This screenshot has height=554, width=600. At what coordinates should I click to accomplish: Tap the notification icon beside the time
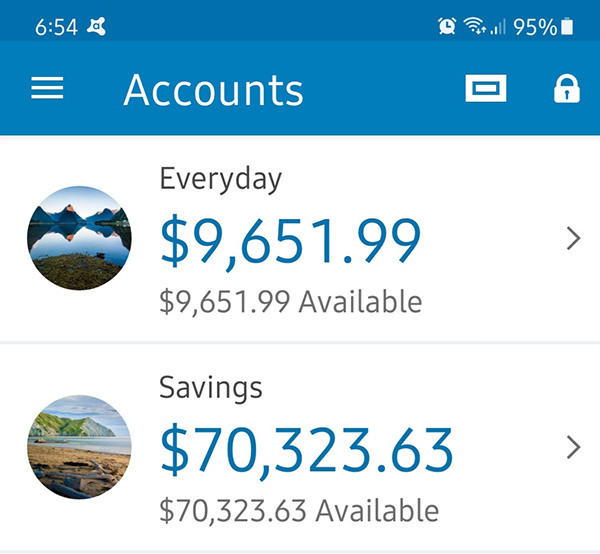96,27
